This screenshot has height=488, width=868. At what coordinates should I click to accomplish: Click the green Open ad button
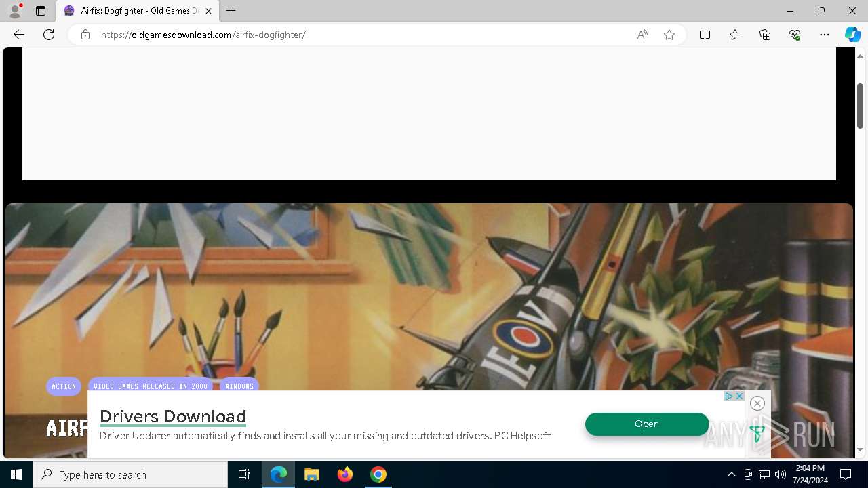click(x=647, y=424)
